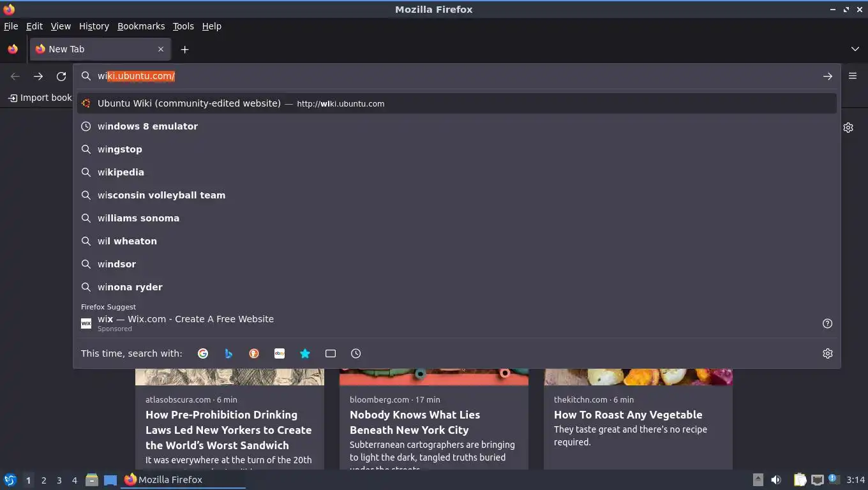Open 'How To Roast Any Vegetable' article

(x=628, y=415)
